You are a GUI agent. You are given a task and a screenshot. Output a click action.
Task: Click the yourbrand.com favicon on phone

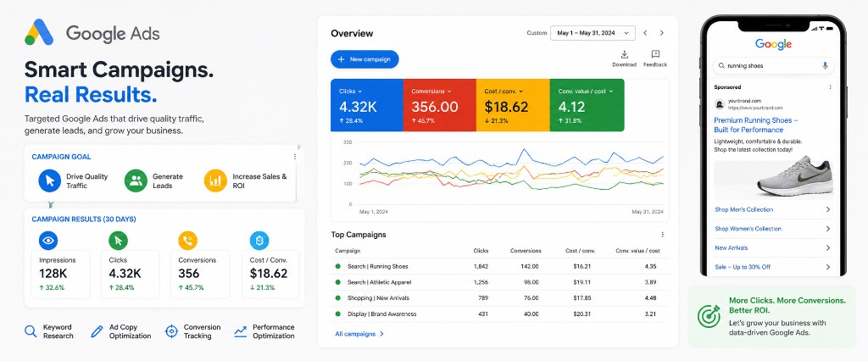(720, 104)
